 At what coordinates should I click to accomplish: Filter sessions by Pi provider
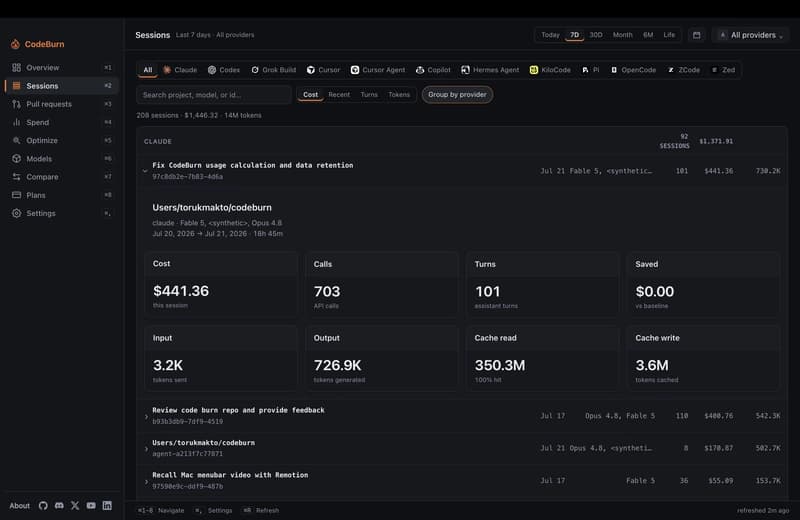coord(591,70)
